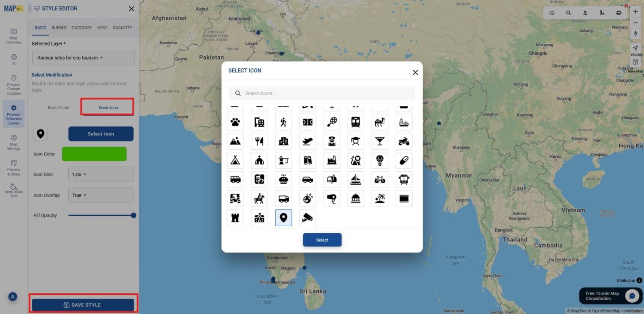This screenshot has width=644, height=314.
Task: Click the print map icon in toolbar
Action: click(619, 12)
